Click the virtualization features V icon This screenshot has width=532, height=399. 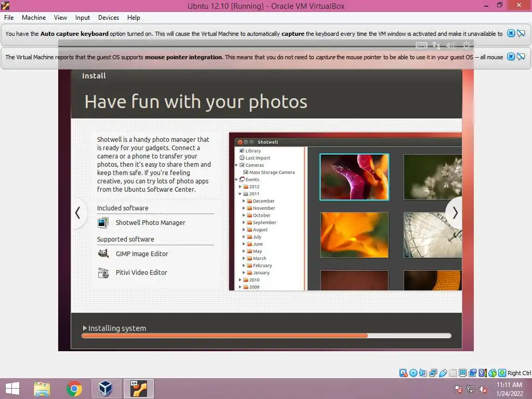coord(483,373)
